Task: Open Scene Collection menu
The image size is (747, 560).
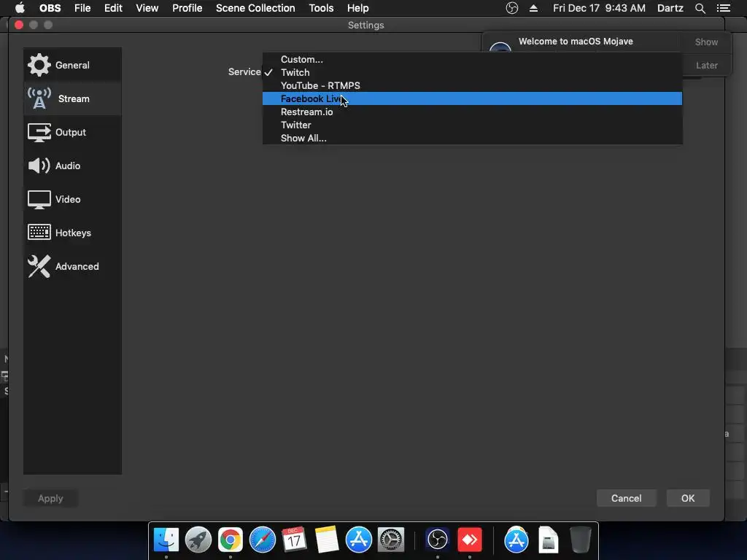Action: [255, 8]
